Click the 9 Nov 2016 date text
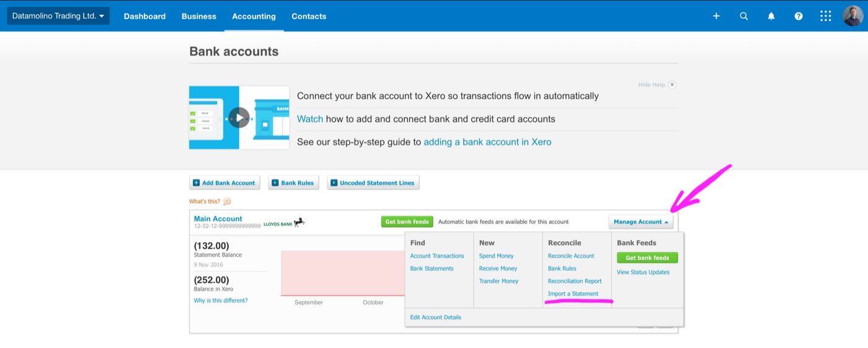This screenshot has height=348, width=868. tap(208, 265)
